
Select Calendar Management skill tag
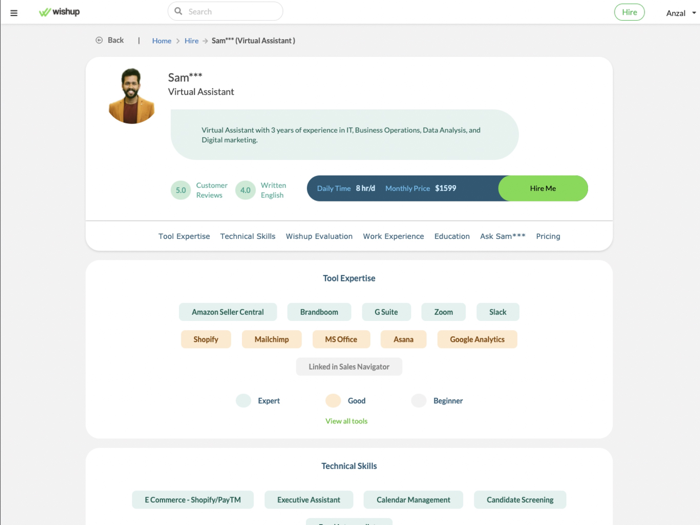point(413,500)
